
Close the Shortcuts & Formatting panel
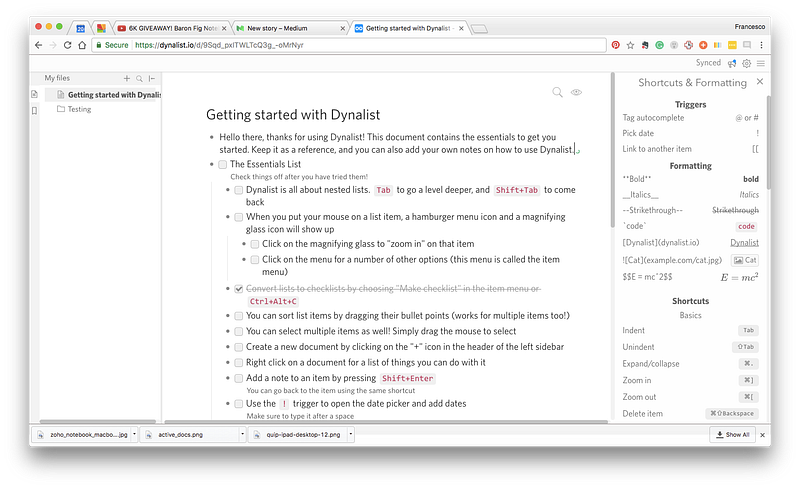[x=760, y=82]
